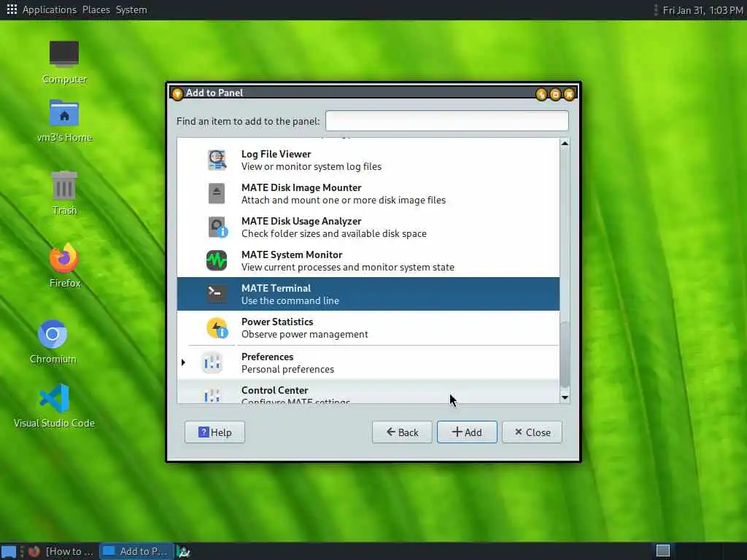Click the workspace switcher in bottom panel
This screenshot has height=560, width=747.
click(x=663, y=551)
